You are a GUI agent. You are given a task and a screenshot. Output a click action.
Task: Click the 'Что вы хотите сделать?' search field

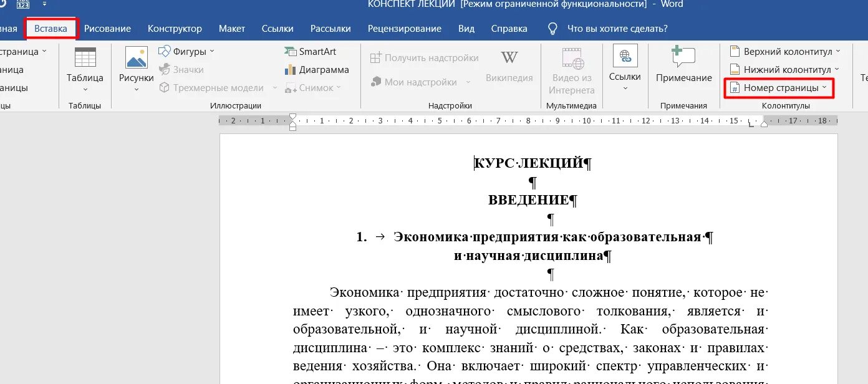click(x=617, y=29)
